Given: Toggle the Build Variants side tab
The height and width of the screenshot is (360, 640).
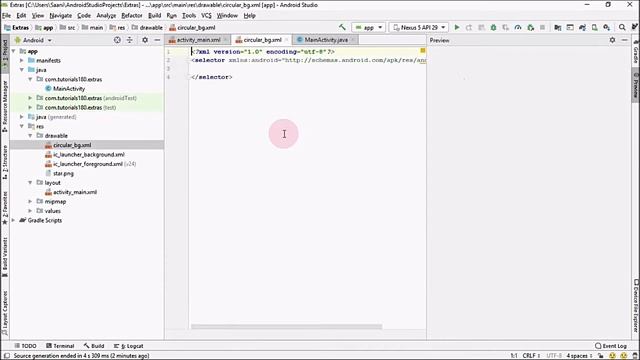Looking at the screenshot, I should [5, 257].
